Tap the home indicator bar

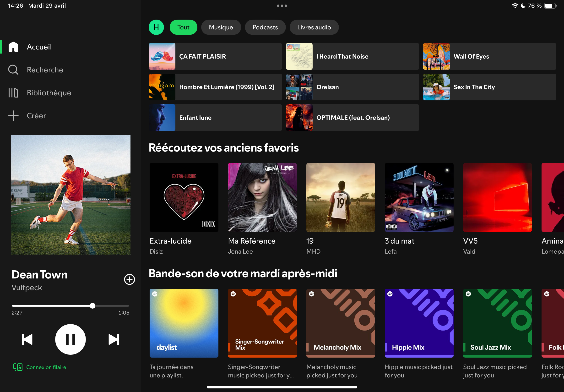pos(282,387)
